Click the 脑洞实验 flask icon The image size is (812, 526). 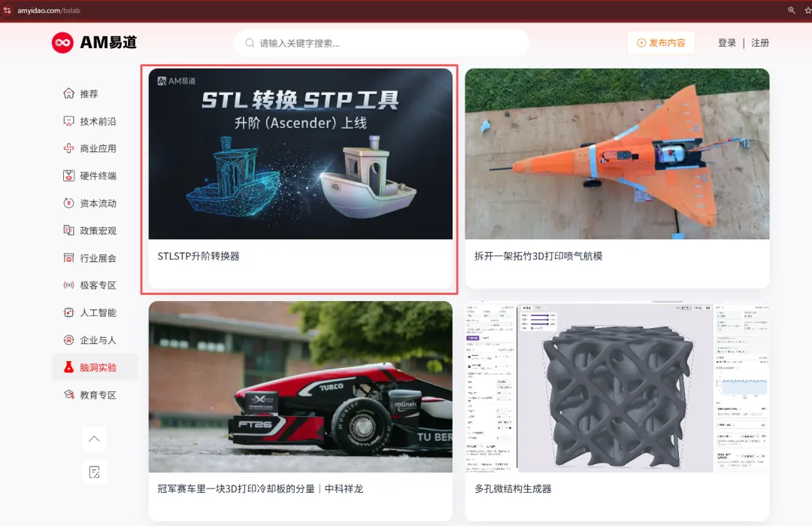(x=68, y=367)
